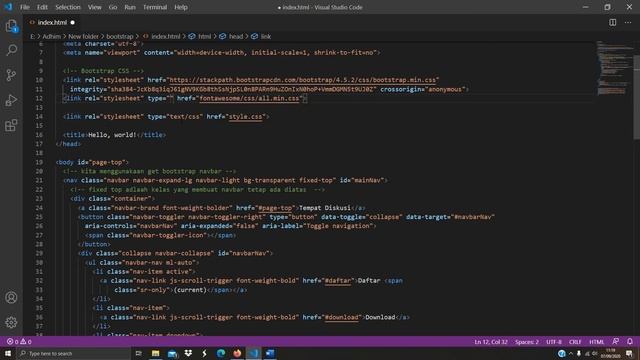Click the style.css href link
Image resolution: width=640 pixels, height=360 pixels.
pos(245,117)
